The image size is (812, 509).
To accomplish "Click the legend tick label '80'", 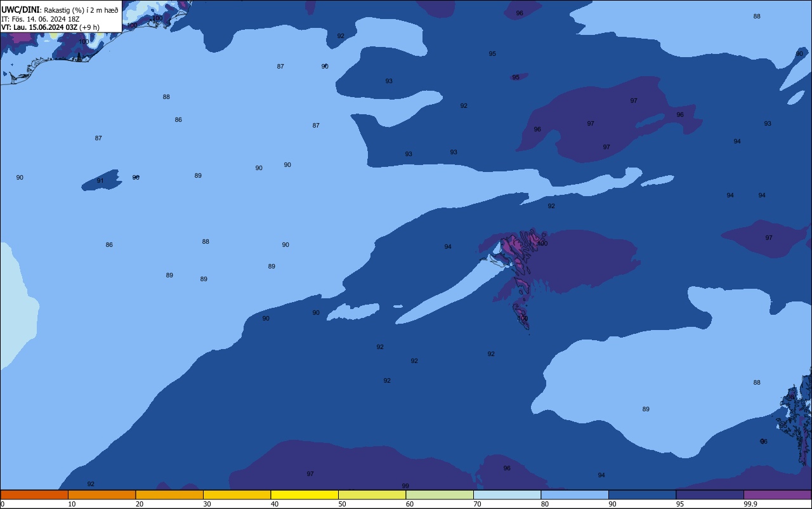I will (x=545, y=504).
